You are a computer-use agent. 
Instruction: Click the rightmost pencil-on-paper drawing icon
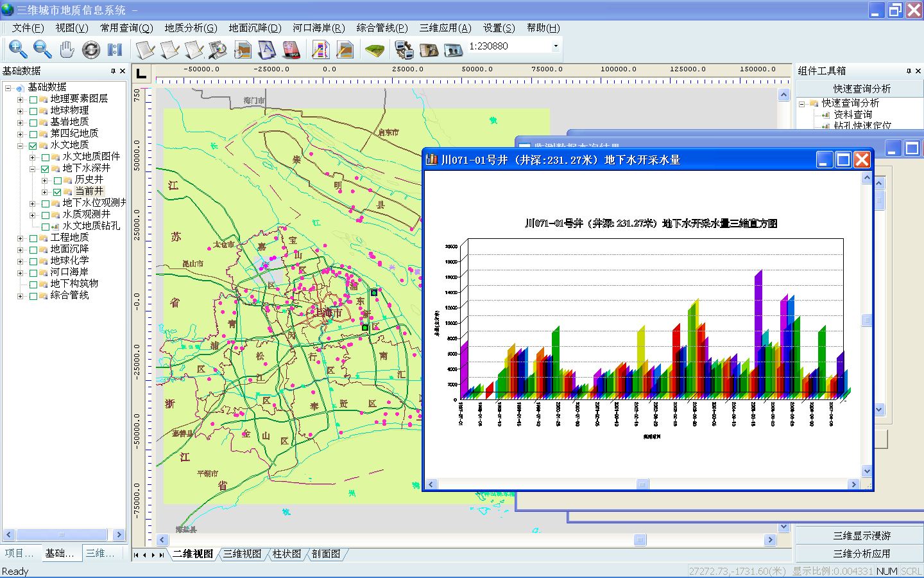coord(194,49)
